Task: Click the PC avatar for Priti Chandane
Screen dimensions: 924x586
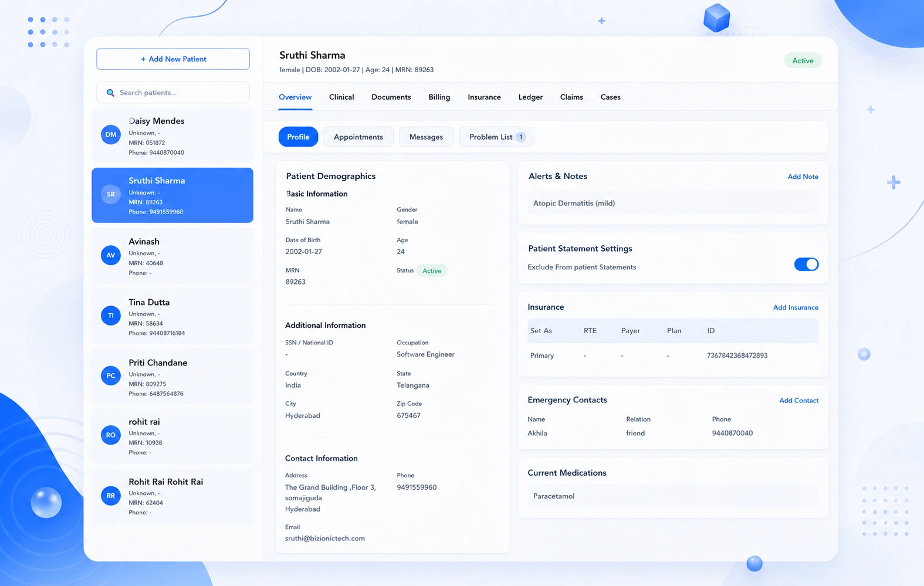Action: (111, 376)
